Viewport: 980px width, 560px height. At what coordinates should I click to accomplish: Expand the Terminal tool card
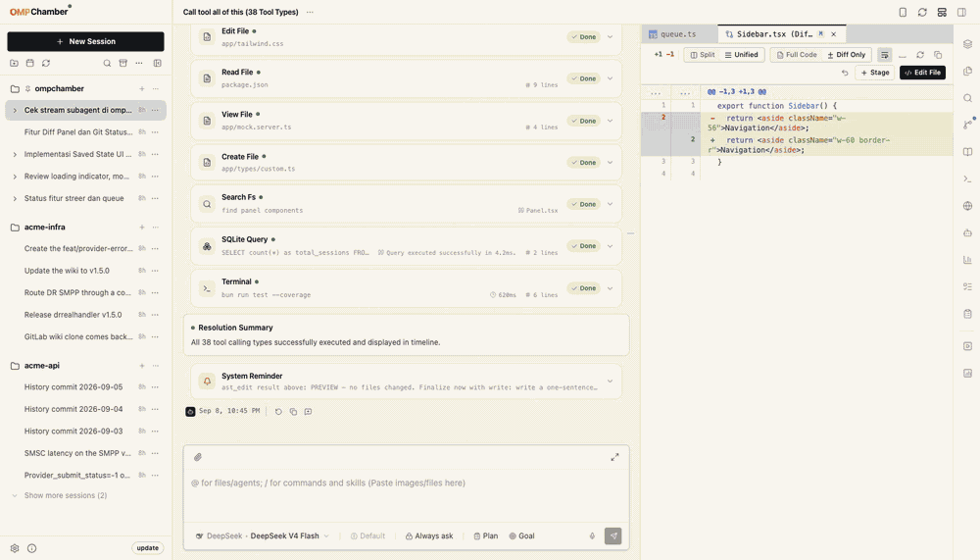[610, 288]
